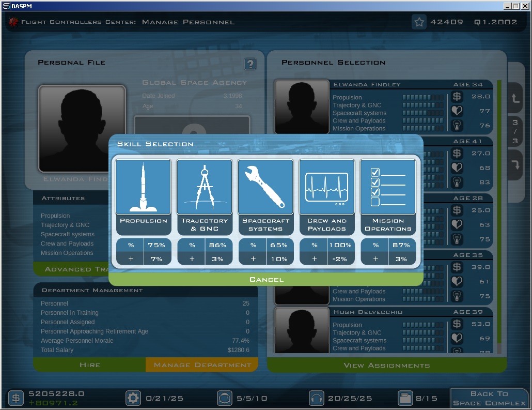Click the funds value 5205228.0
This screenshot has width=532, height=410.
(x=56, y=393)
